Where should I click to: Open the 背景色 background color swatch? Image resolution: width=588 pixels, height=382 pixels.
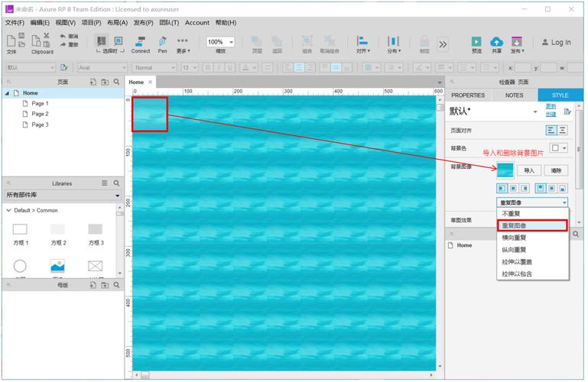tap(558, 148)
